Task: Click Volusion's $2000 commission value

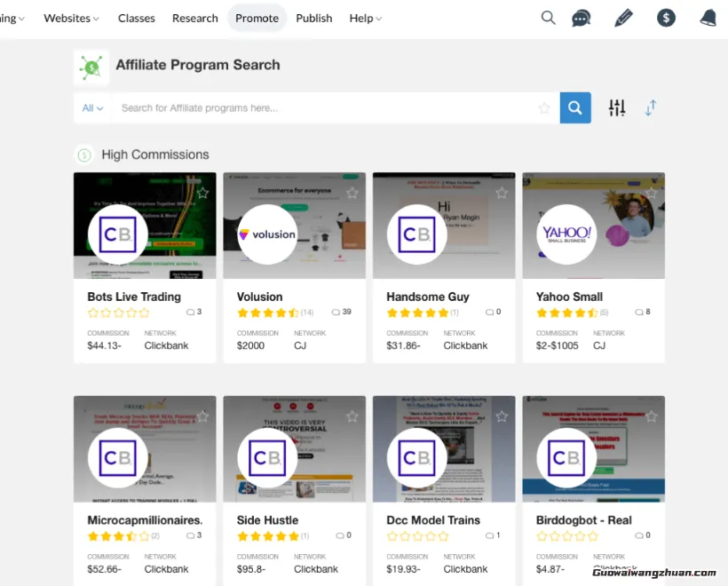Action: point(250,345)
